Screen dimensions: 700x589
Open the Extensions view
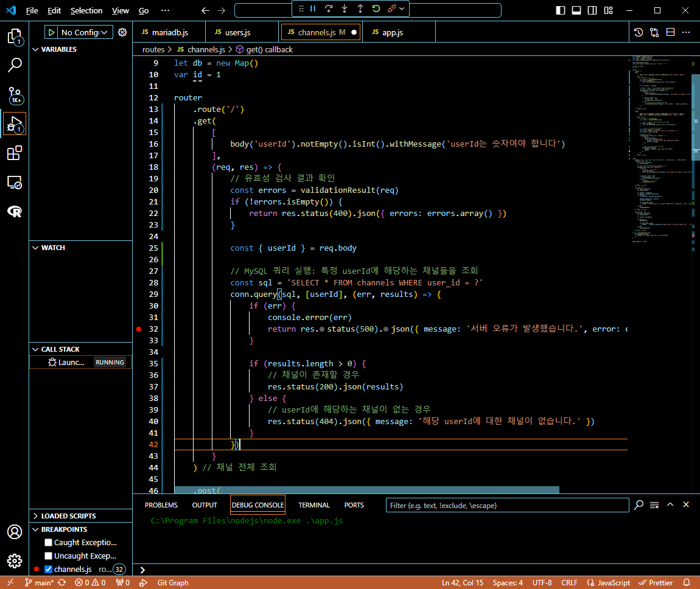(15, 153)
